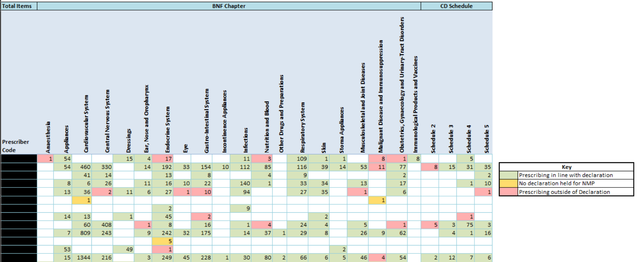Click the Schedule 4 column heading
This screenshot has height=262, width=644.
point(469,139)
